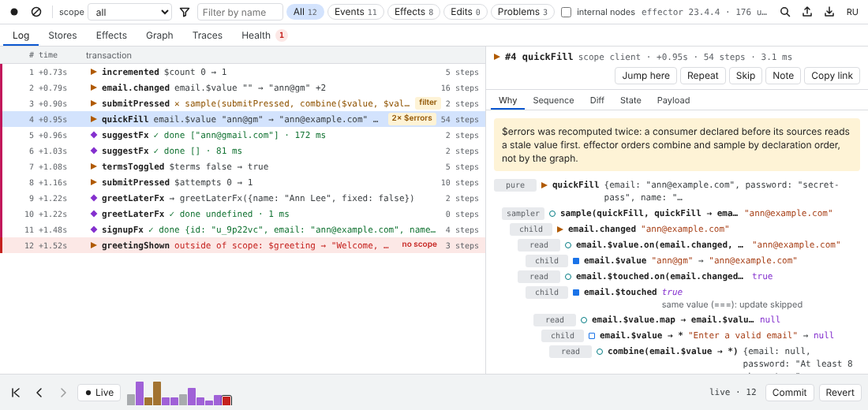Go to the Traces tab
This screenshot has width=868, height=410.
[208, 35]
